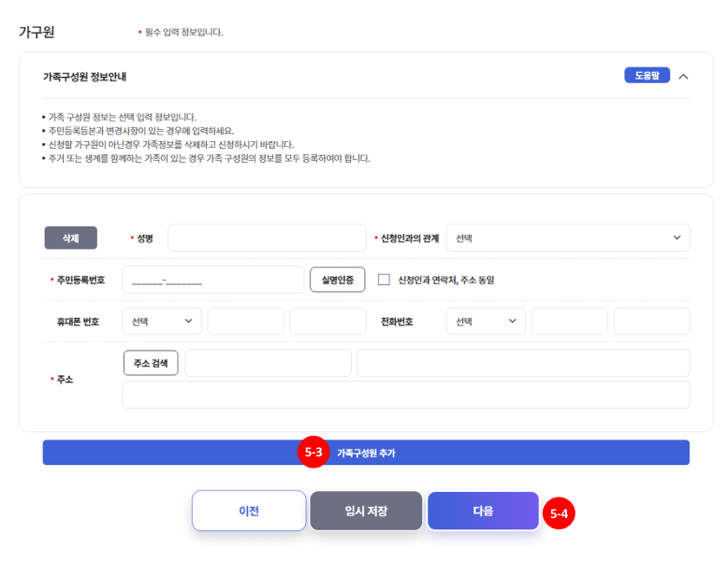Open the 전화번호 area code dropdown
The height and width of the screenshot is (563, 728).
point(486,321)
